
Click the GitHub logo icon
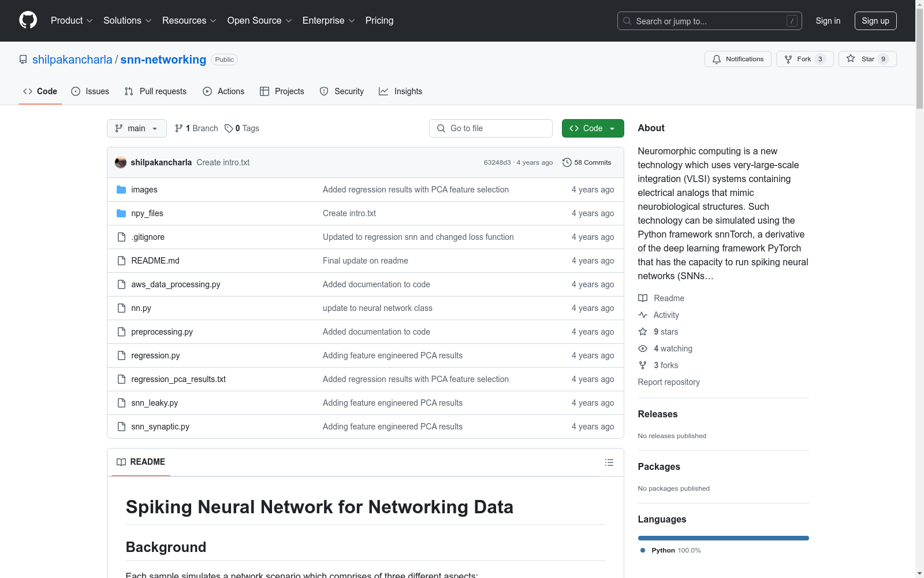28,20
